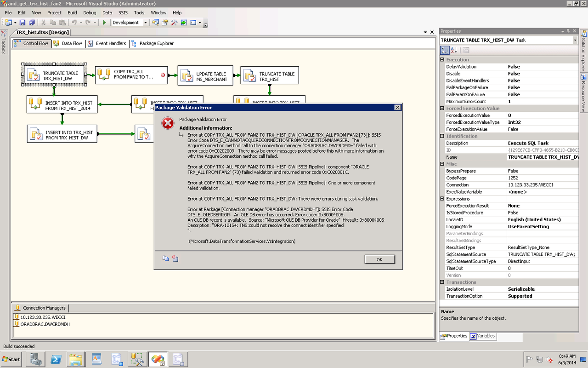This screenshot has height=368, width=588.
Task: Click the SqlStatementSource value field
Action: [x=543, y=254]
